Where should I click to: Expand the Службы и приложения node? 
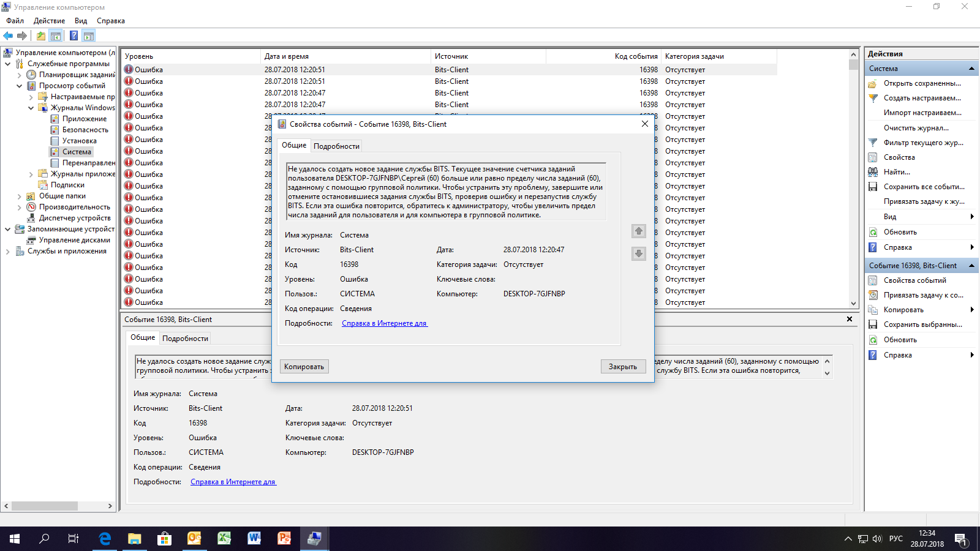tap(8, 251)
